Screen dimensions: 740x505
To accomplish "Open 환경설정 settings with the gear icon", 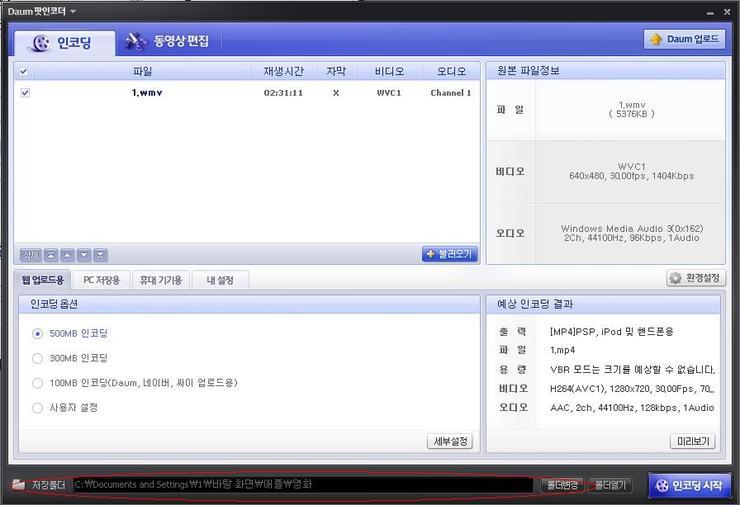I will (x=695, y=278).
